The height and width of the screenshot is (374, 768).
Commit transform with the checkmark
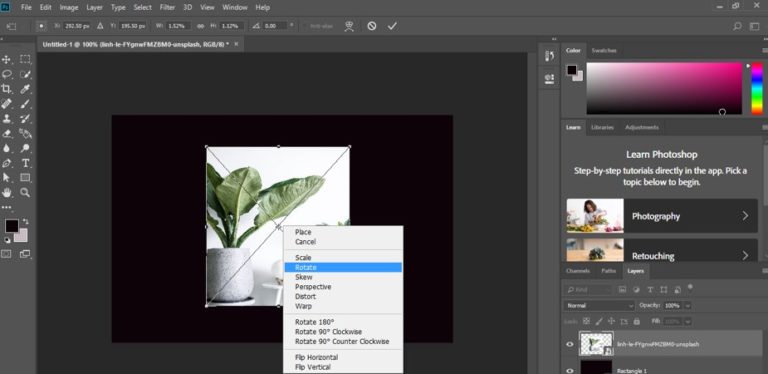pos(392,26)
